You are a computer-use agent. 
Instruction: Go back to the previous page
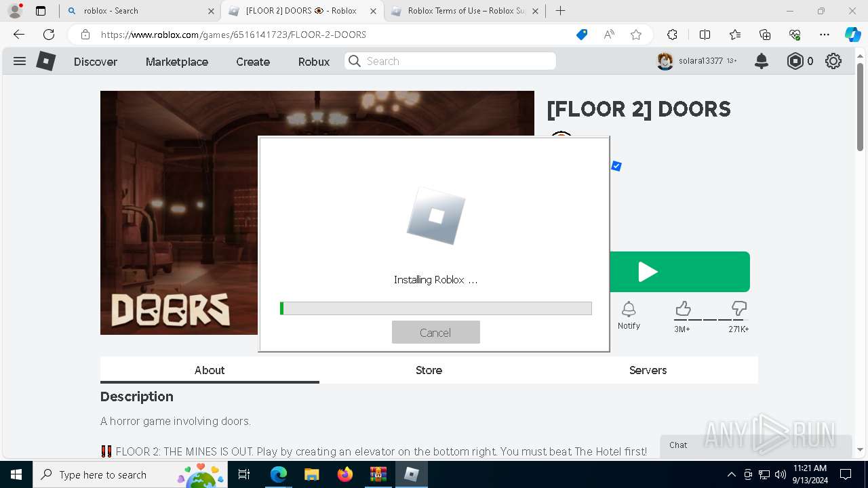click(x=19, y=35)
